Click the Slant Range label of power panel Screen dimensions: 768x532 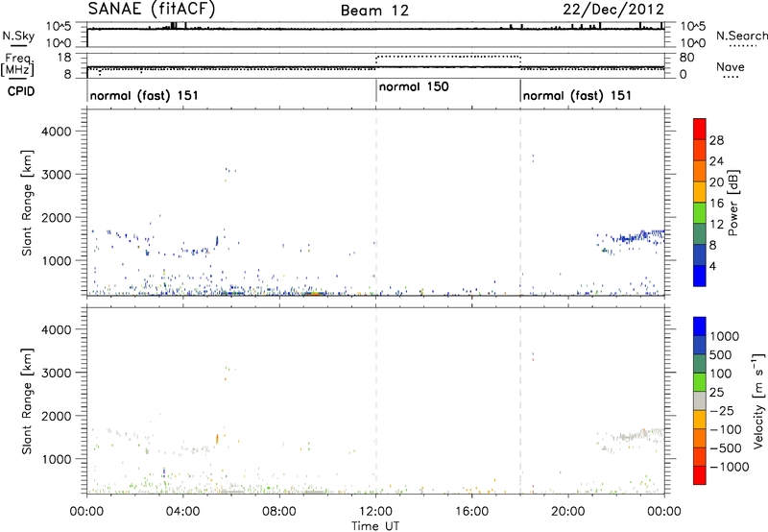(x=28, y=203)
